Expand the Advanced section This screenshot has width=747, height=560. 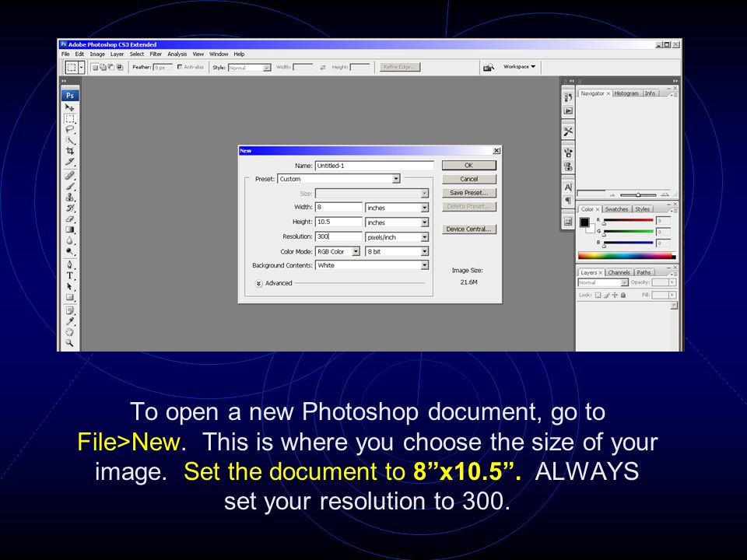tap(258, 283)
